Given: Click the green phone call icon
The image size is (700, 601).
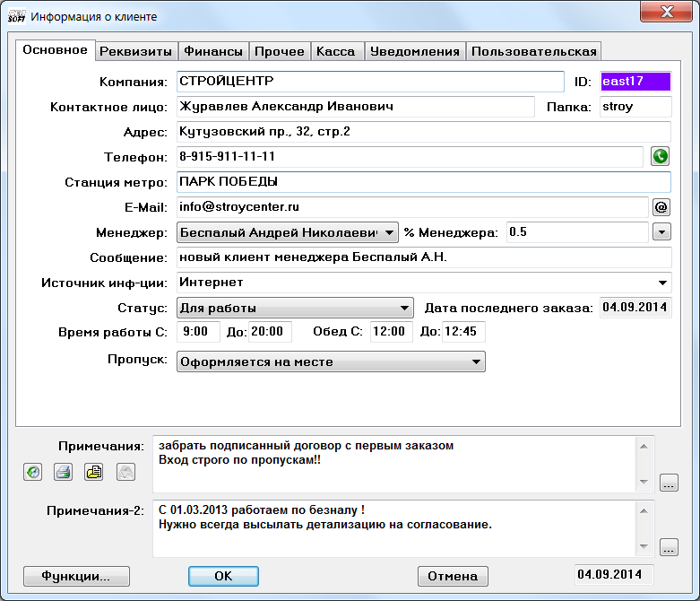Looking at the screenshot, I should (661, 156).
